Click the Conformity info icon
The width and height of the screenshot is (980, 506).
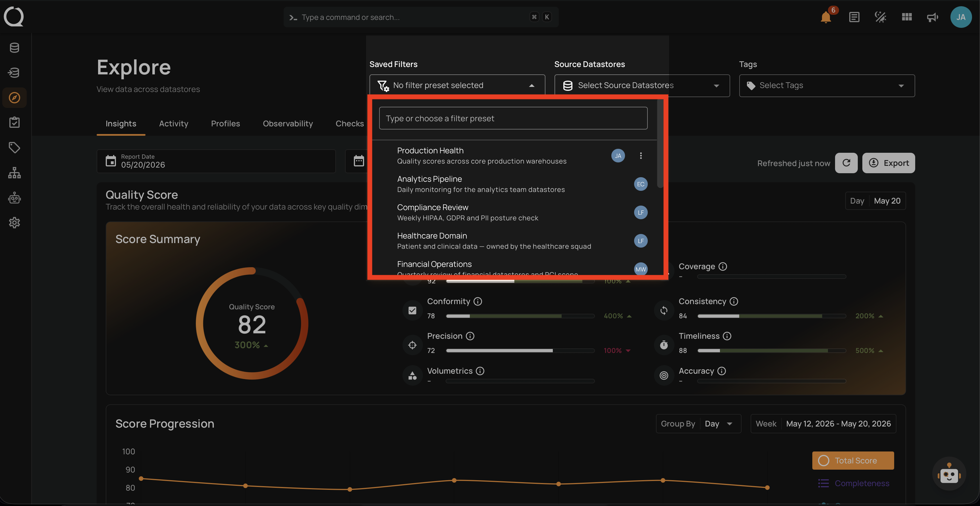coord(478,302)
